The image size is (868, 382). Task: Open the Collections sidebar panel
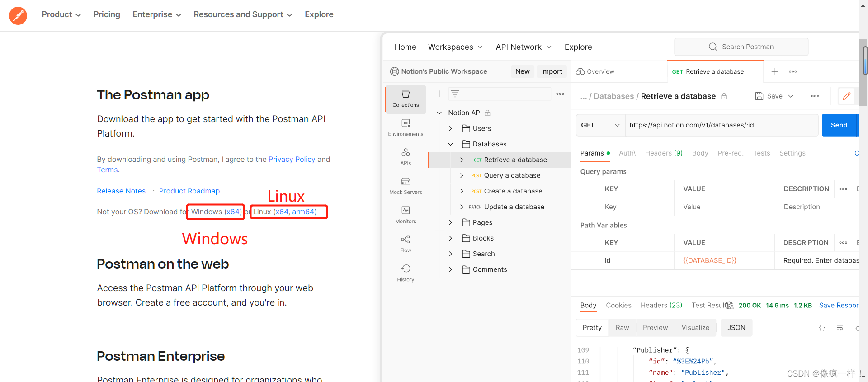pyautogui.click(x=406, y=99)
